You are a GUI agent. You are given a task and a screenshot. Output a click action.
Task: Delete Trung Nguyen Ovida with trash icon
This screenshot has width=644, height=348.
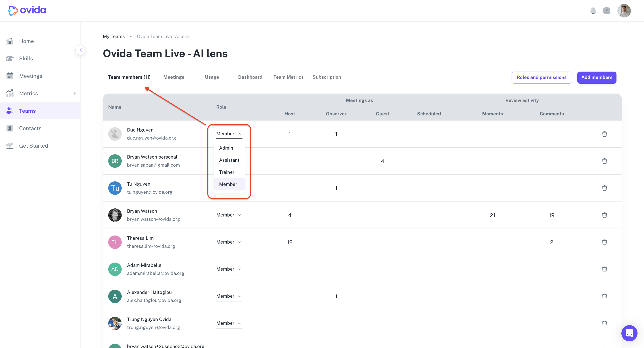pyautogui.click(x=604, y=323)
